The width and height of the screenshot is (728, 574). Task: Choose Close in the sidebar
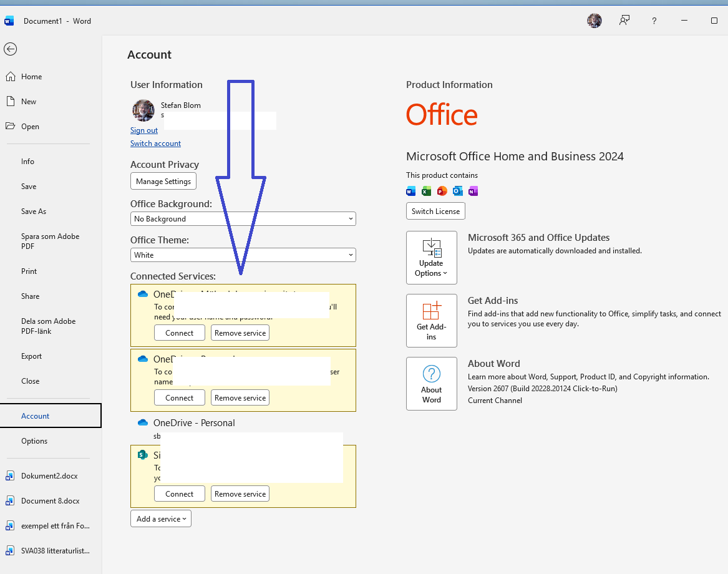point(30,381)
